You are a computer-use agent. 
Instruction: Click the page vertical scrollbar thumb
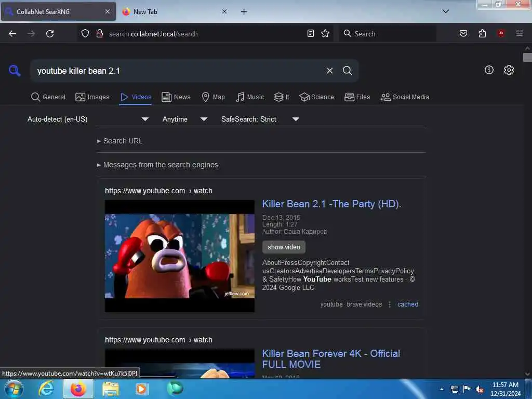527,57
